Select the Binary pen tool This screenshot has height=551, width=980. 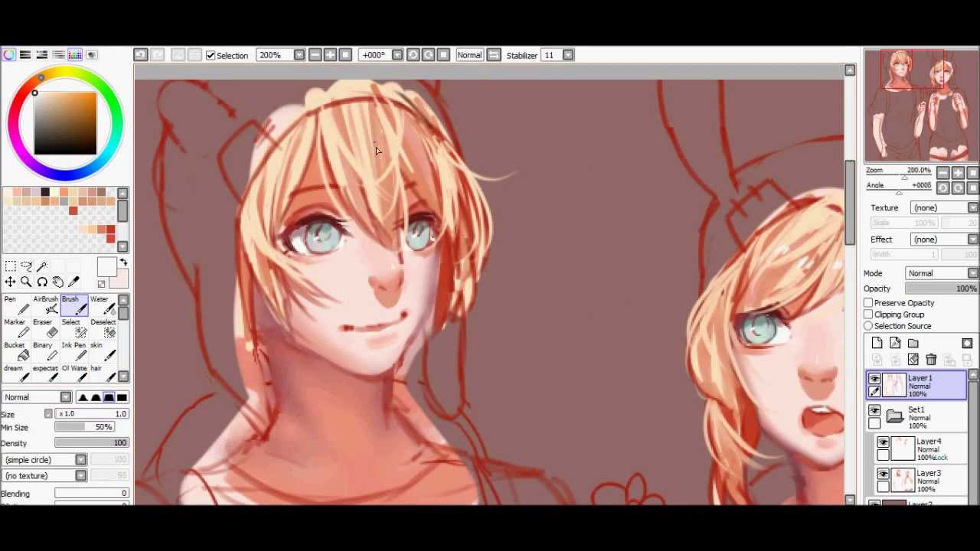coord(45,352)
